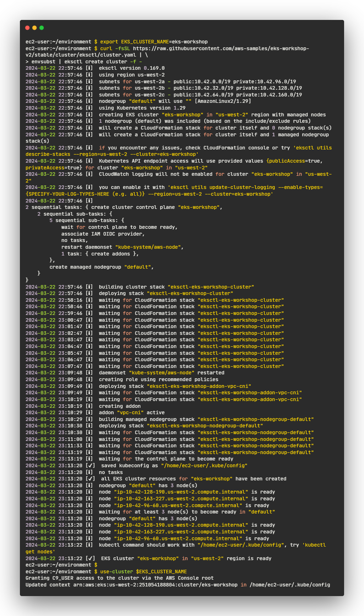Select the 'eksctl version 0.169.0' line

click(x=132, y=68)
